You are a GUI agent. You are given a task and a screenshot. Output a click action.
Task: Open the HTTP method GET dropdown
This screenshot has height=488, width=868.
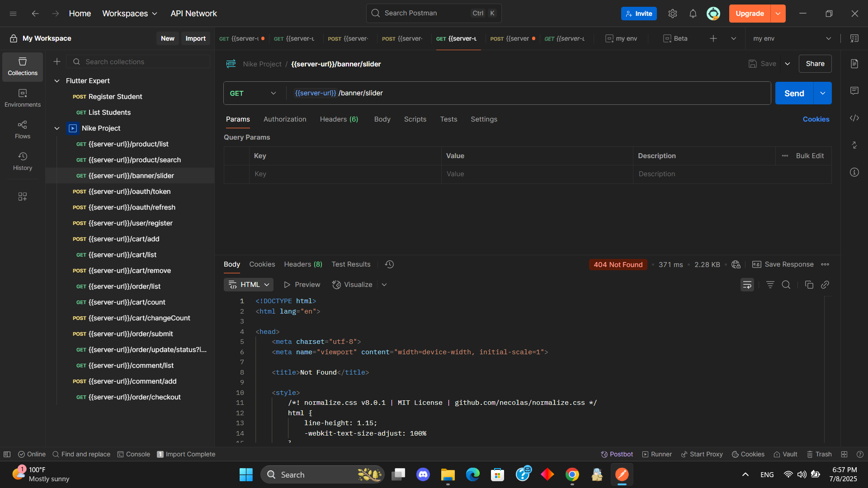253,93
